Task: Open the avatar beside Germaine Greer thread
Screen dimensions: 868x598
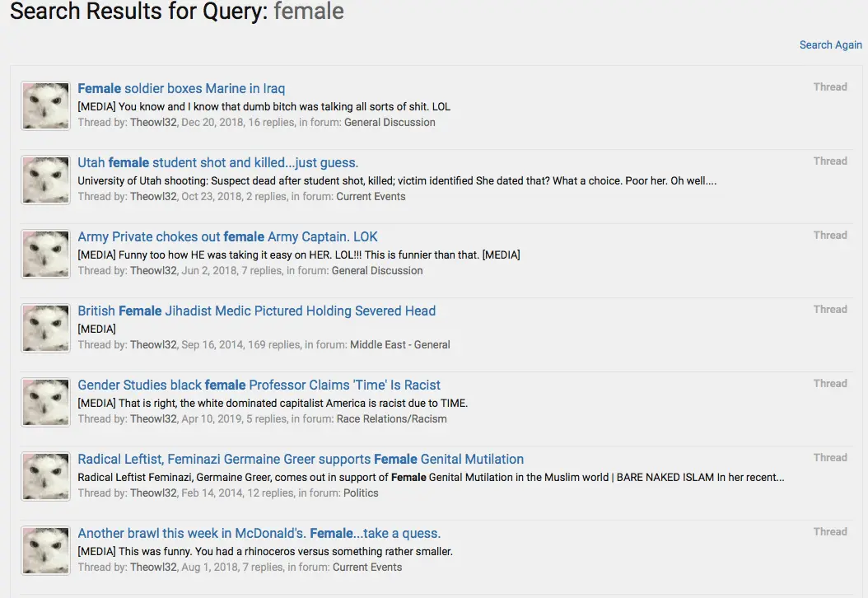Action: (x=45, y=476)
